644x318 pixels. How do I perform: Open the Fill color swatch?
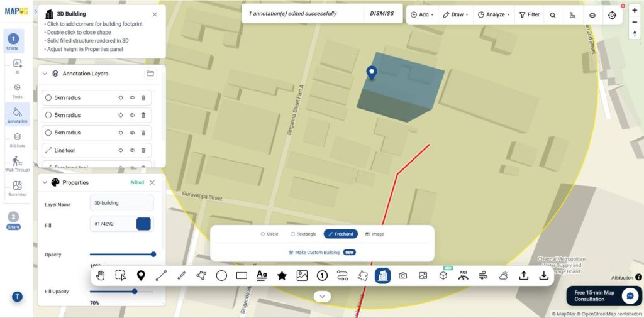[143, 224]
